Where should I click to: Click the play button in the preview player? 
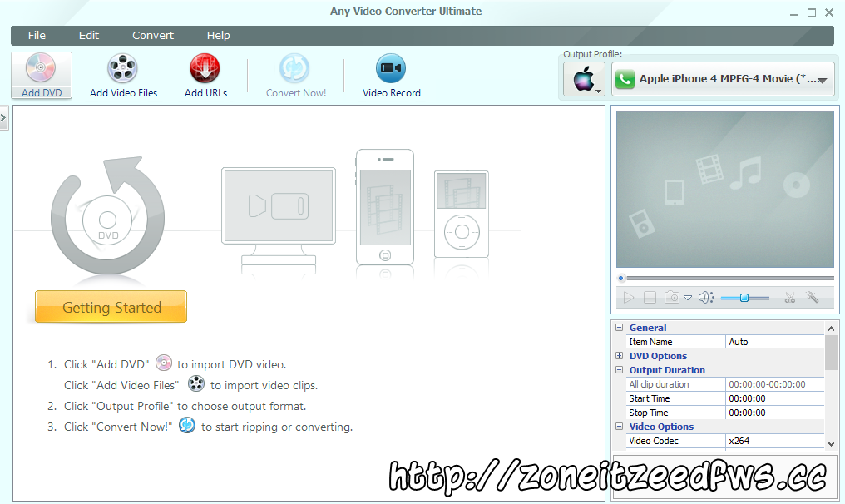(629, 298)
